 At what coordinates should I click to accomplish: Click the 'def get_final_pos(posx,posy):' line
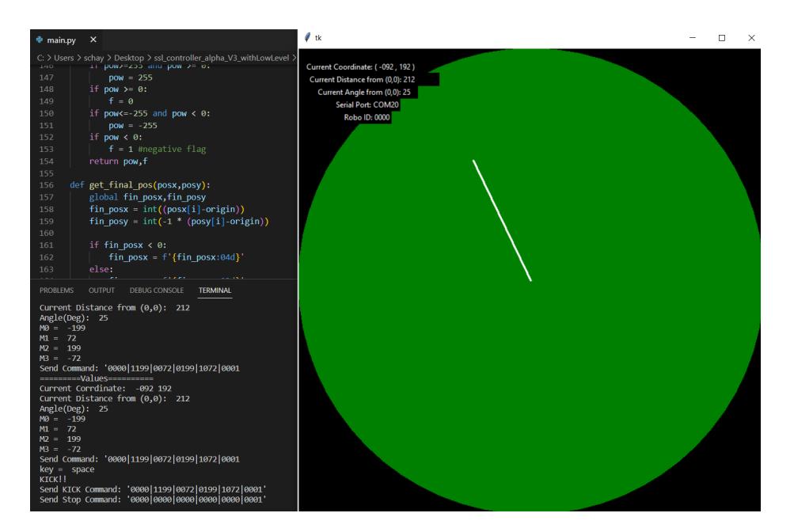[140, 185]
